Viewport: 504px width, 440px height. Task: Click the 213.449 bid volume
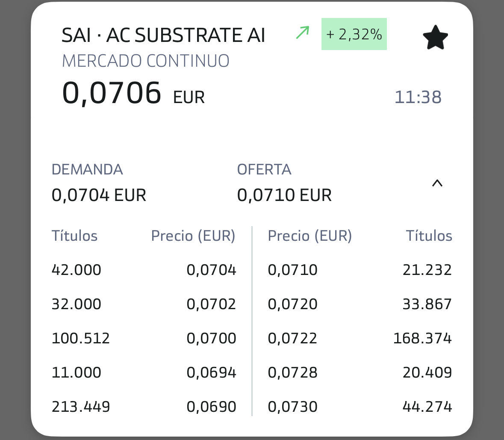[81, 407]
